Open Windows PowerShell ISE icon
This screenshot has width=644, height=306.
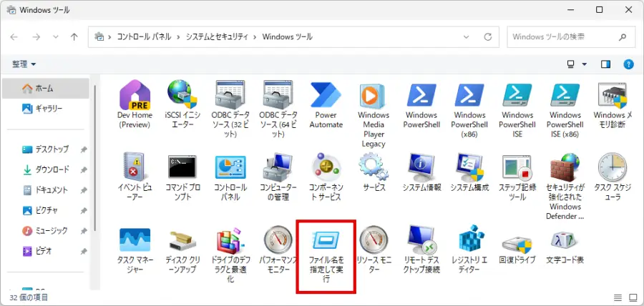(517, 95)
